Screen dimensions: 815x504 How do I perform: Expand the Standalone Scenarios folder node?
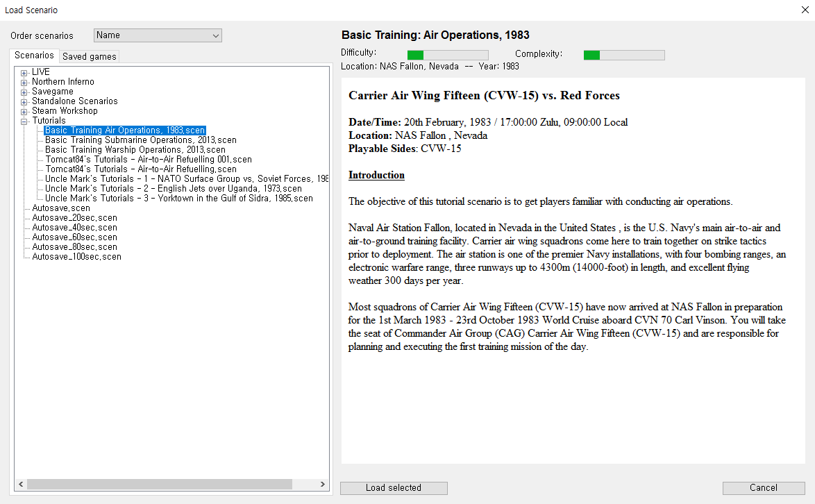click(x=24, y=102)
